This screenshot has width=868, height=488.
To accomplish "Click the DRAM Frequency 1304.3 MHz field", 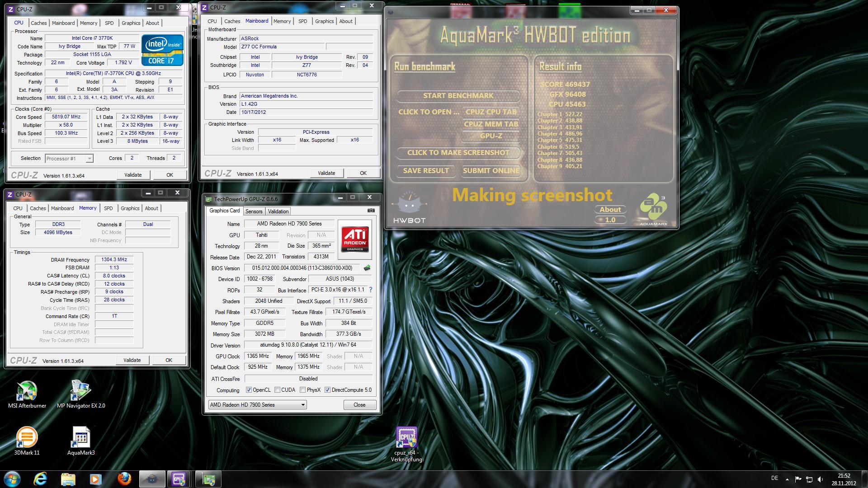I will pyautogui.click(x=114, y=260).
